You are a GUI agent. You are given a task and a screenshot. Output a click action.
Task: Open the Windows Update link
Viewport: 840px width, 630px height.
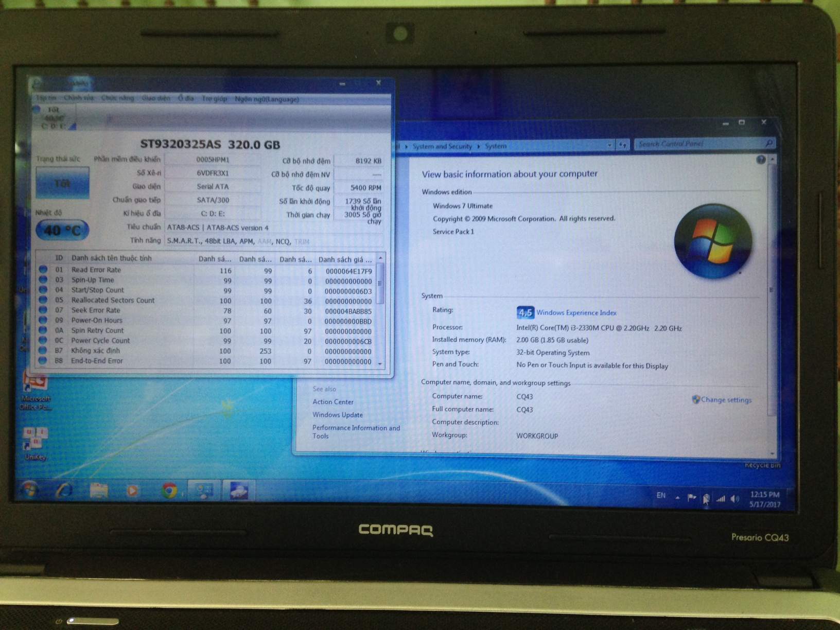click(338, 414)
